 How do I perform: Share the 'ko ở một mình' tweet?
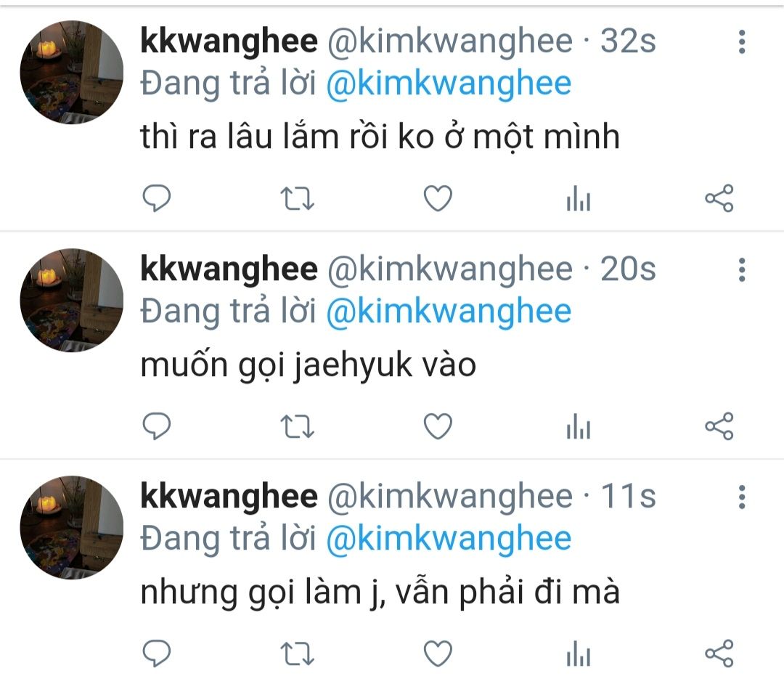[x=719, y=198]
